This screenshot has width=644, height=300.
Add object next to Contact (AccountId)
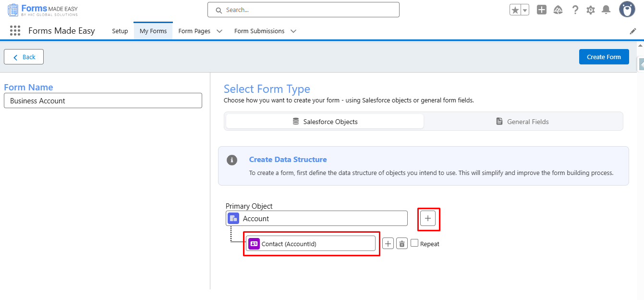tap(388, 244)
